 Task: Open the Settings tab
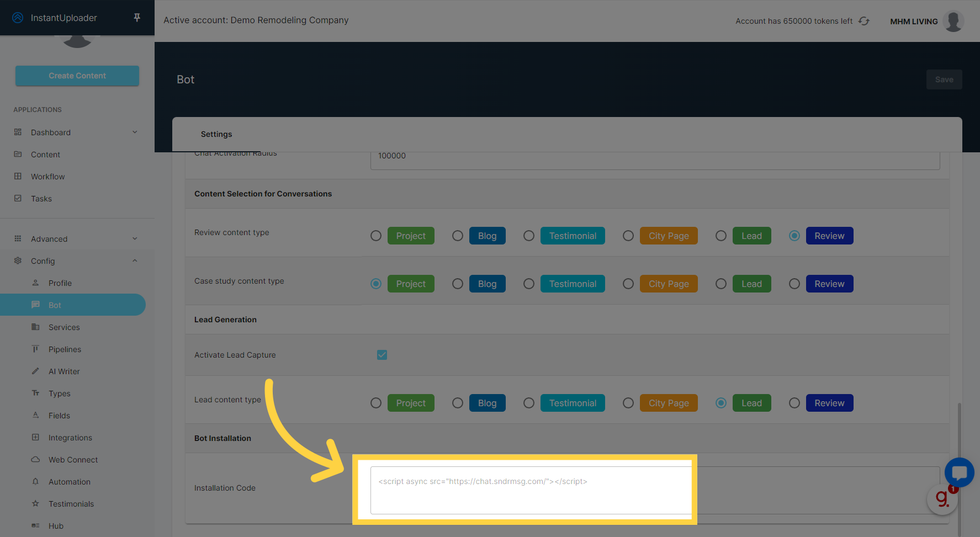coord(216,134)
